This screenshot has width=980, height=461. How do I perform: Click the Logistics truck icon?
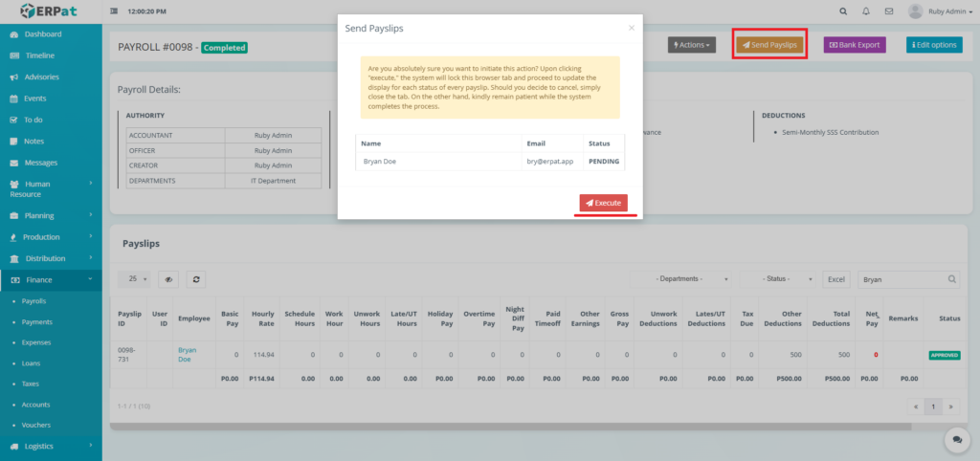(13, 446)
